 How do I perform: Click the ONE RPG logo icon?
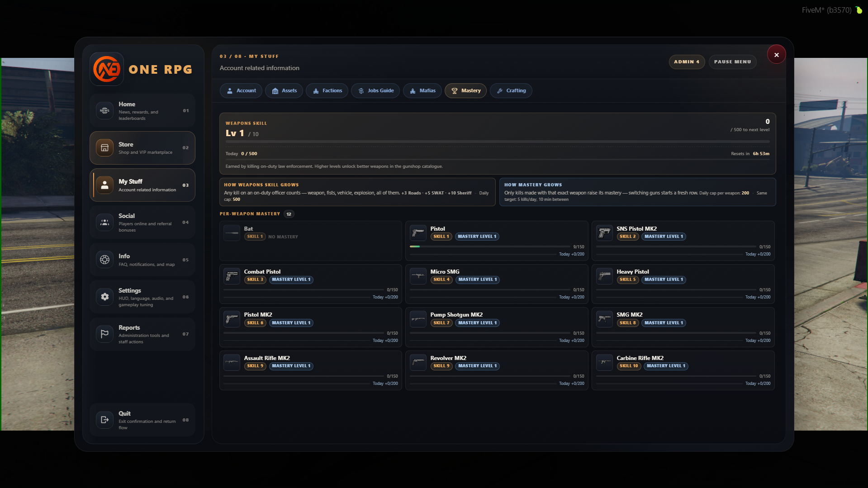tap(107, 69)
